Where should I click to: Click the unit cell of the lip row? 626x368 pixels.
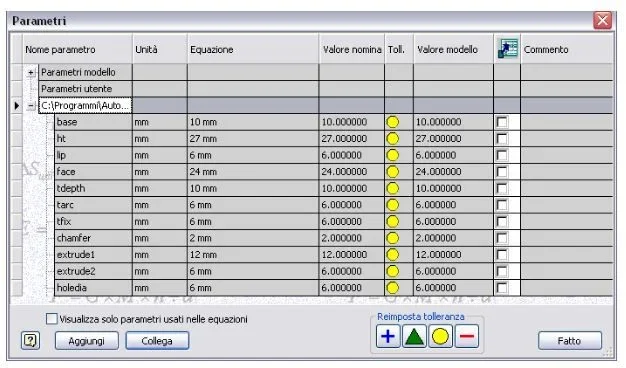(160, 155)
